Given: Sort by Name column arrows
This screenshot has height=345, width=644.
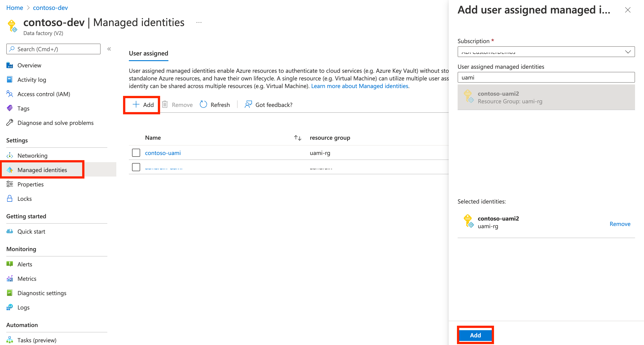Looking at the screenshot, I should (298, 138).
